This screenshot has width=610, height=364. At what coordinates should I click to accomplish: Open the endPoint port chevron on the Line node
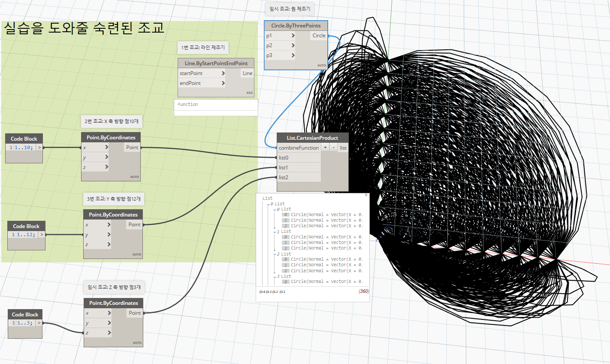(x=223, y=83)
